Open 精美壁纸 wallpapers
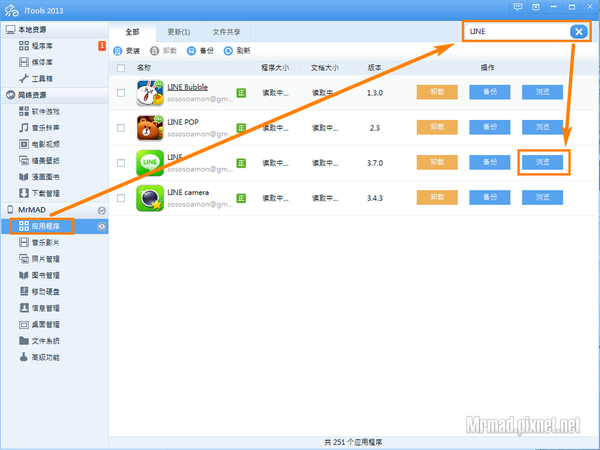 click(x=39, y=160)
